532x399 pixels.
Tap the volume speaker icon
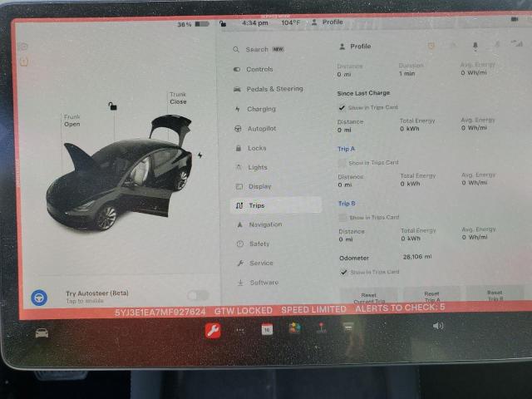pos(438,326)
